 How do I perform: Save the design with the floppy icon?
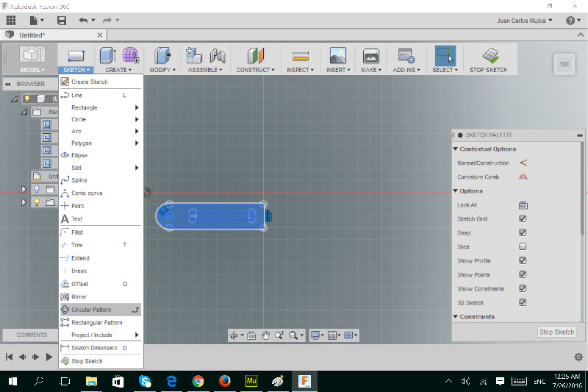62,21
